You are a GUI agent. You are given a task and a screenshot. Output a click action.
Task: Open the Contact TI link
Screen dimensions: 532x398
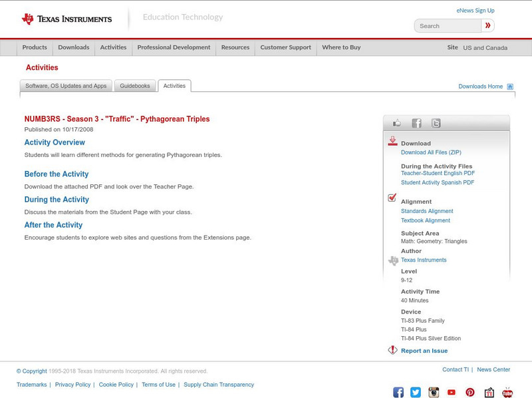pyautogui.click(x=456, y=369)
